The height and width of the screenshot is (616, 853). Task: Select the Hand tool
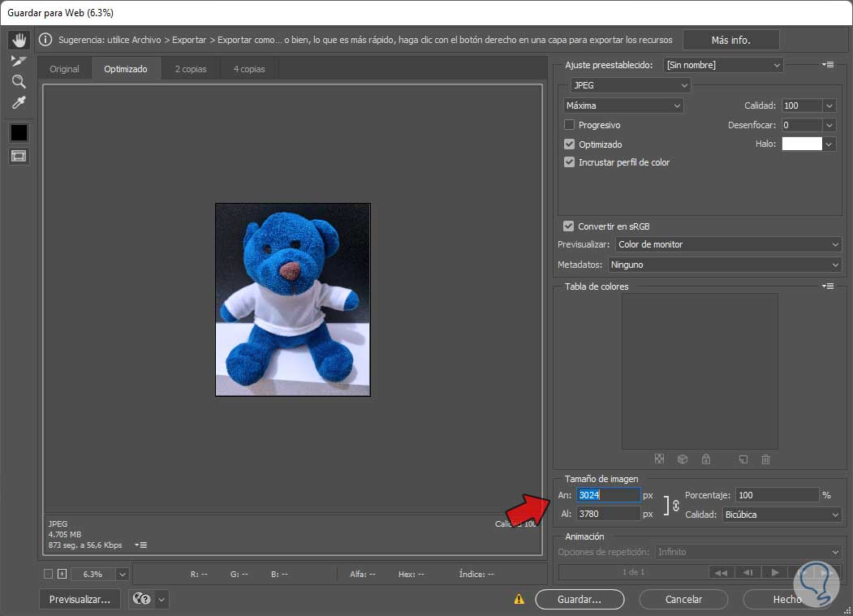click(x=19, y=40)
